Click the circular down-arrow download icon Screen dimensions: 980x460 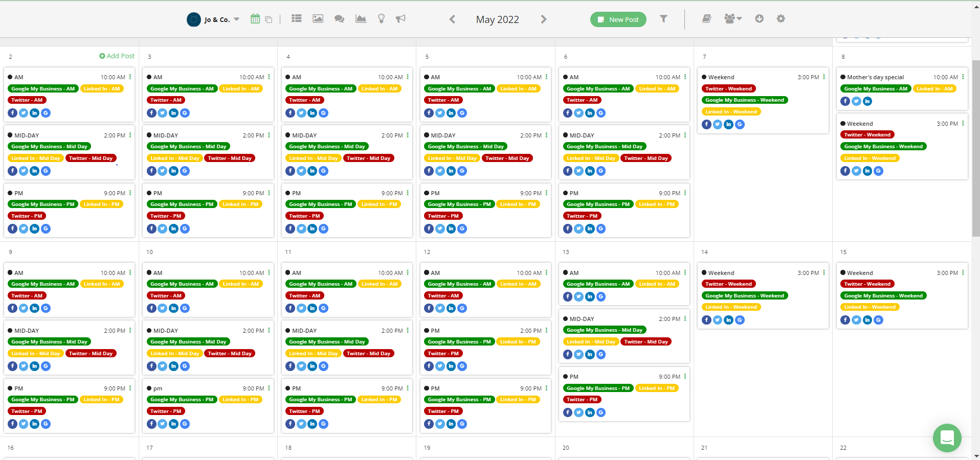point(760,18)
